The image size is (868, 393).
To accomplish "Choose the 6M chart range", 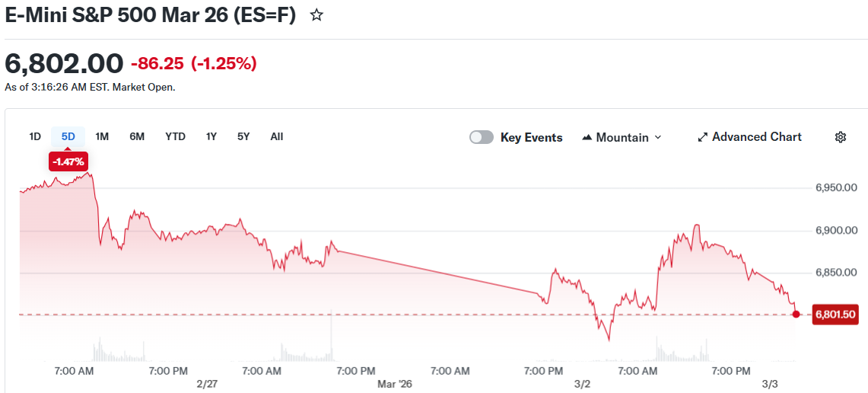I will [x=137, y=137].
